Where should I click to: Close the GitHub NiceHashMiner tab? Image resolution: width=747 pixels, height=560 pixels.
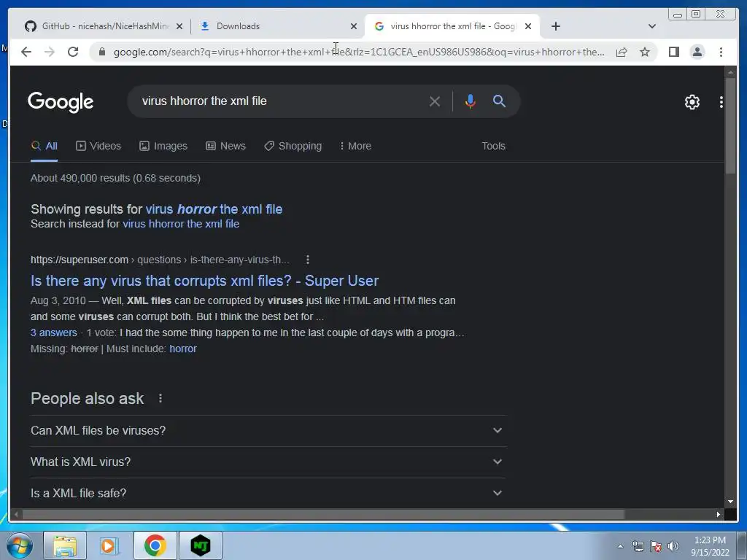coord(179,27)
